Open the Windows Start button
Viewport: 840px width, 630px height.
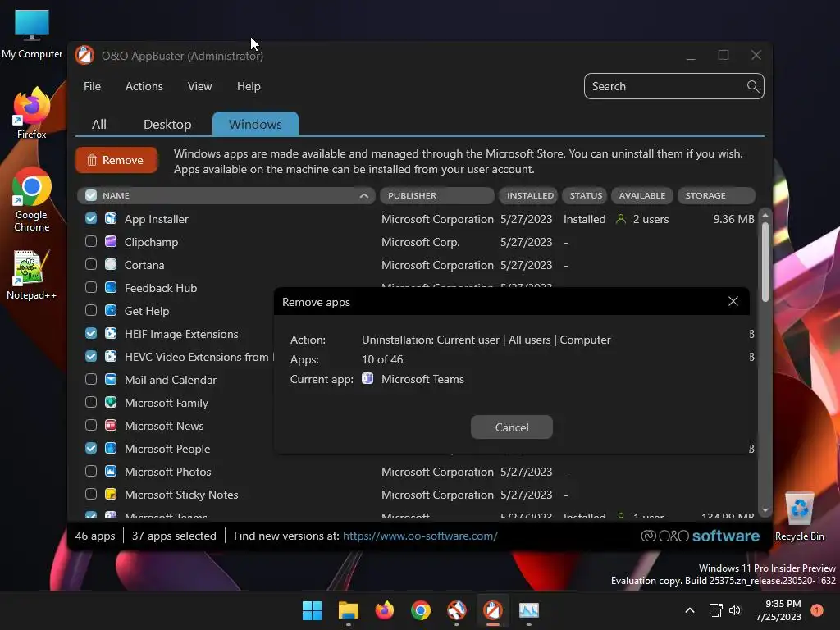(x=312, y=610)
